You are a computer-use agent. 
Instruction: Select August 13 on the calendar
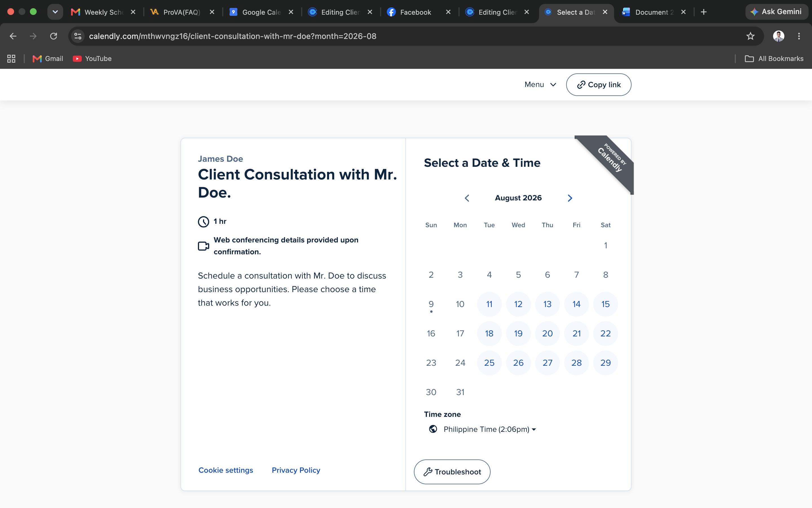coord(548,304)
